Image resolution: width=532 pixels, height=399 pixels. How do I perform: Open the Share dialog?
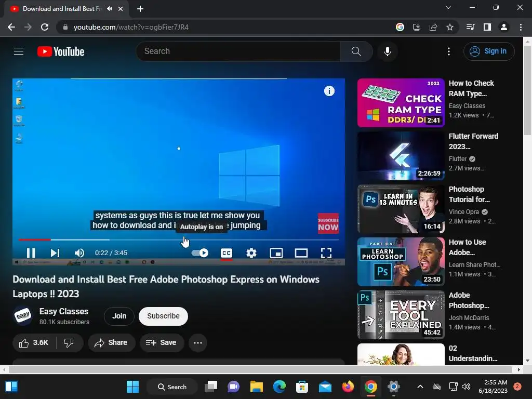coord(111,343)
